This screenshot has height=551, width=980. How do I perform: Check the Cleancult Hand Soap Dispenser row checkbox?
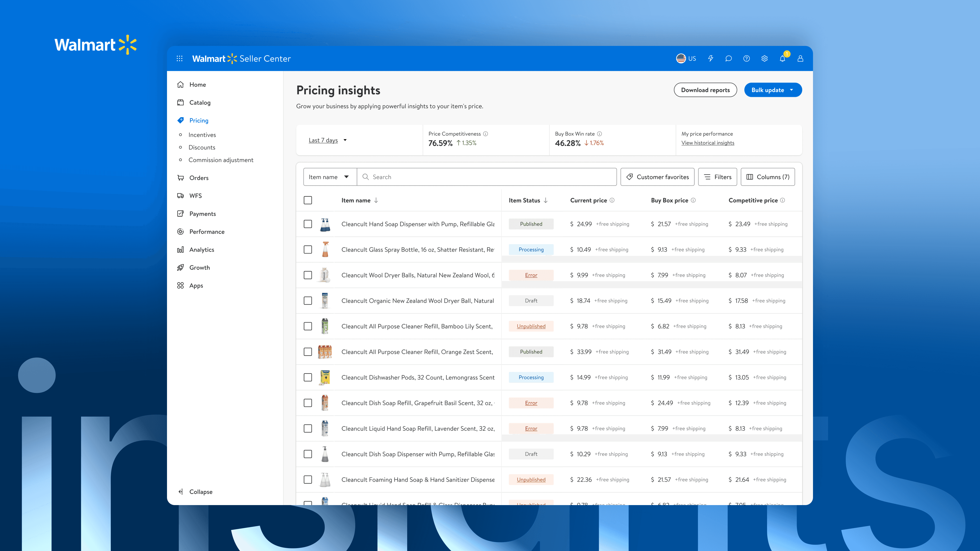click(x=308, y=224)
